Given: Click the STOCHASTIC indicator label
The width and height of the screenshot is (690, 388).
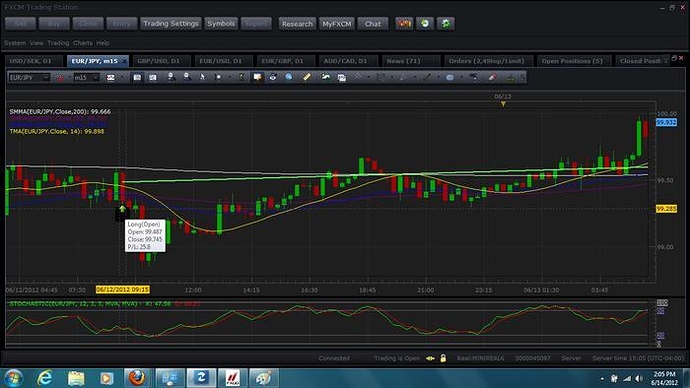Looking at the screenshot, I should (105, 304).
